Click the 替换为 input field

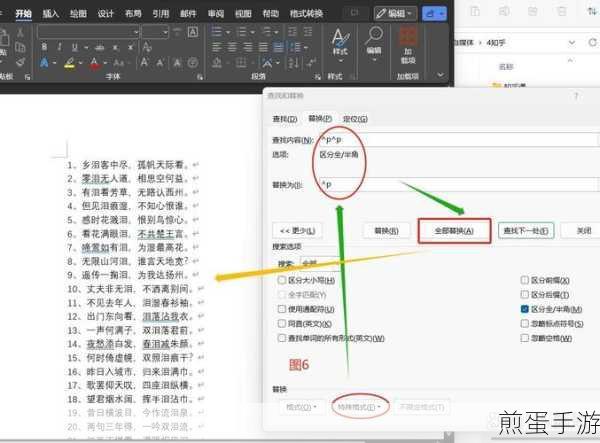(x=457, y=184)
